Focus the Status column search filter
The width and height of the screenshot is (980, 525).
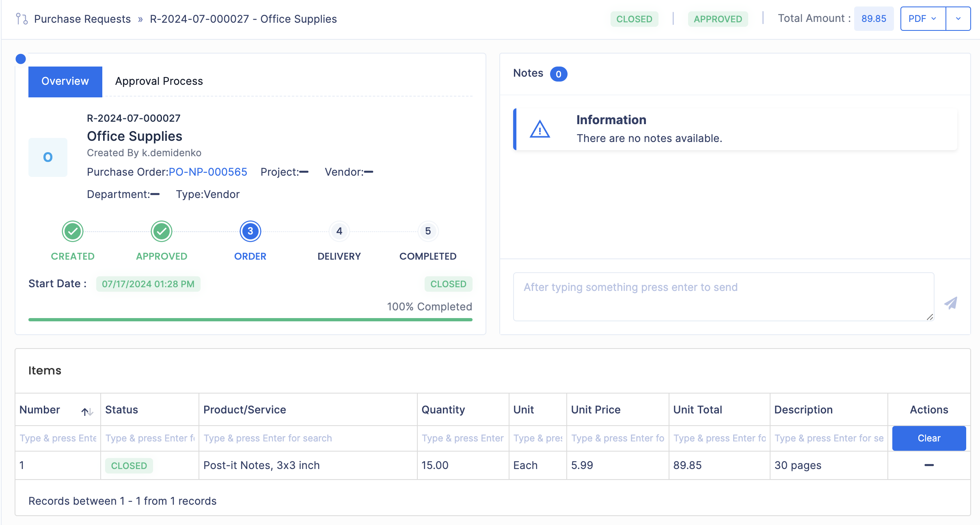tap(150, 438)
